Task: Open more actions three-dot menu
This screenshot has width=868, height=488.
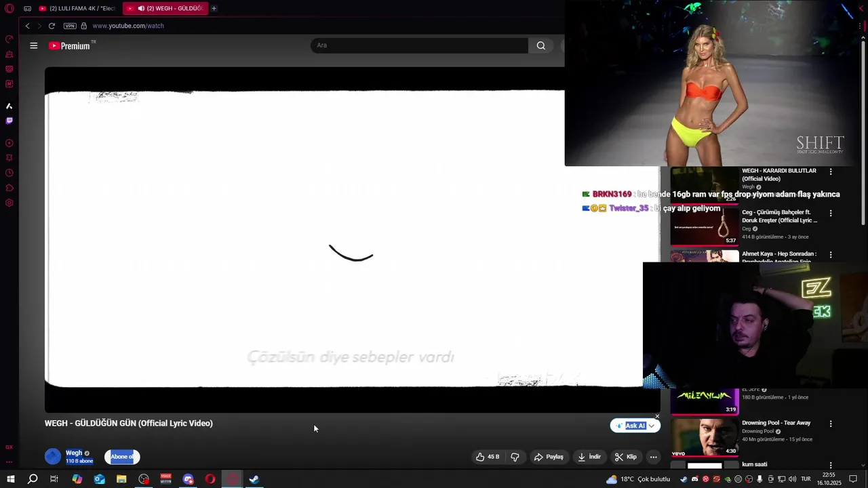Action: pyautogui.click(x=653, y=457)
